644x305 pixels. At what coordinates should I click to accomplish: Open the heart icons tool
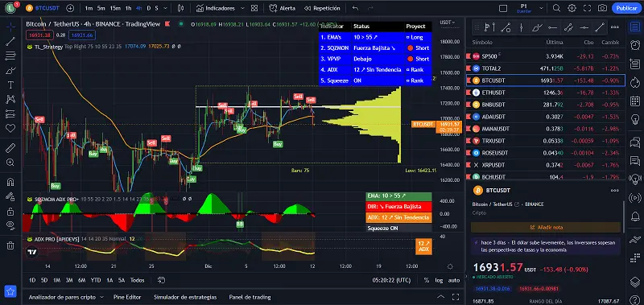tap(10, 129)
